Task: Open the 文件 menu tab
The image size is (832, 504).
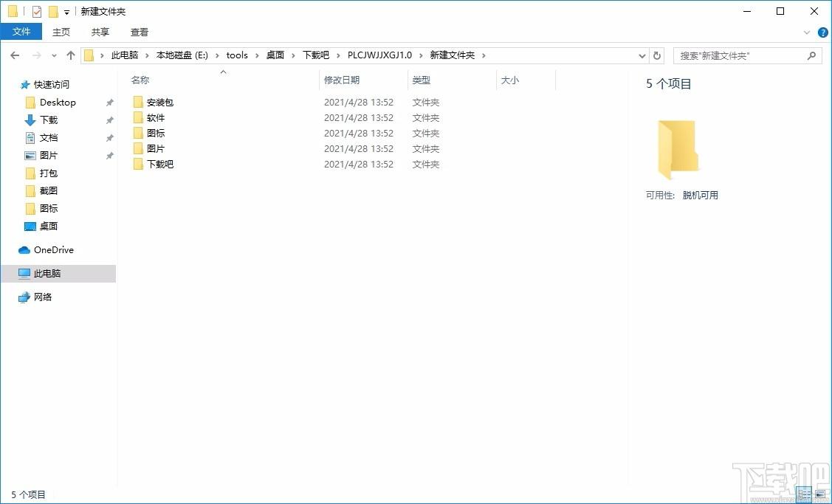Action: (21, 32)
